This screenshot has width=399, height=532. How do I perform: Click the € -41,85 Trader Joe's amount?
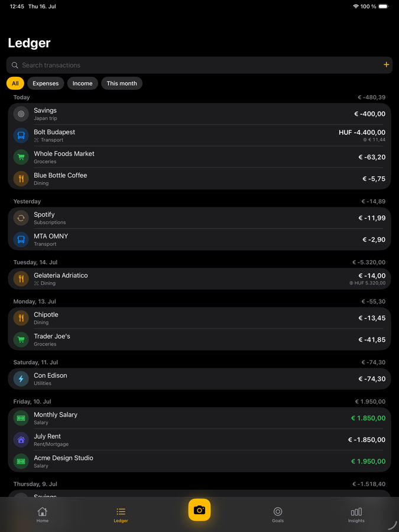372,340
